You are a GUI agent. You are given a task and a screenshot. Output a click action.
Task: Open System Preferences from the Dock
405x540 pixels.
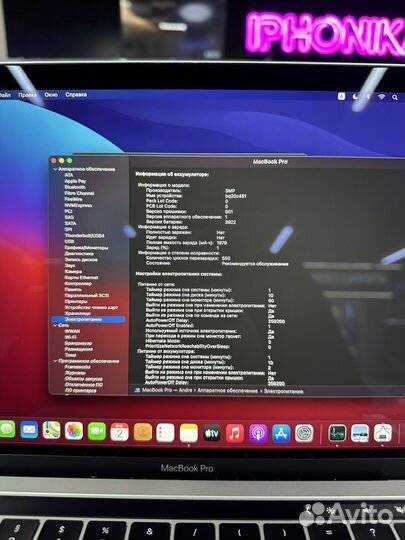304,433
